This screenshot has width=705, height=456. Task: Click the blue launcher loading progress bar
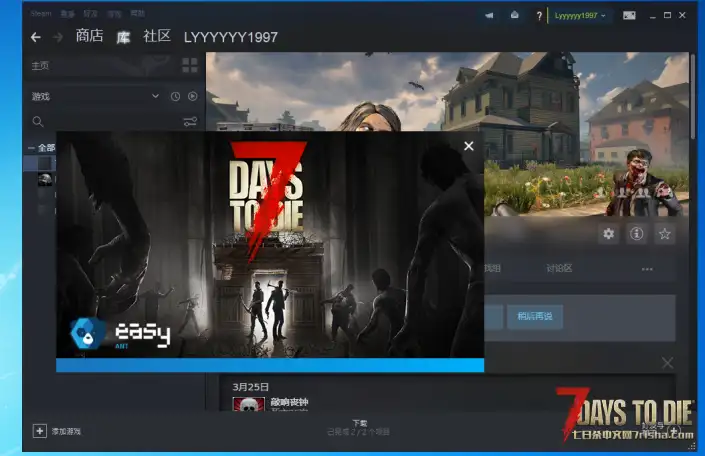[x=270, y=366]
